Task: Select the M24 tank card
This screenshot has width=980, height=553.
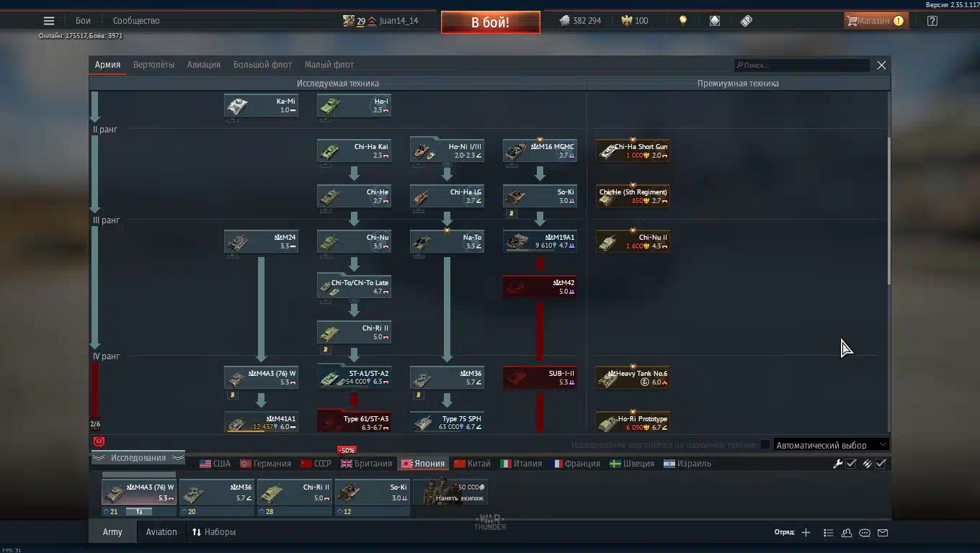Action: pyautogui.click(x=261, y=242)
